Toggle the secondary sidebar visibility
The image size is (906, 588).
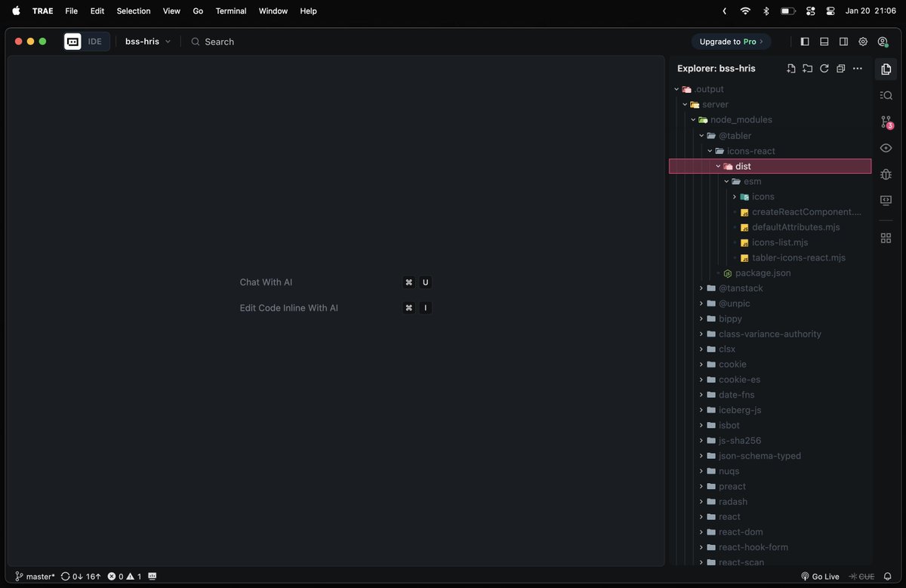(x=843, y=42)
